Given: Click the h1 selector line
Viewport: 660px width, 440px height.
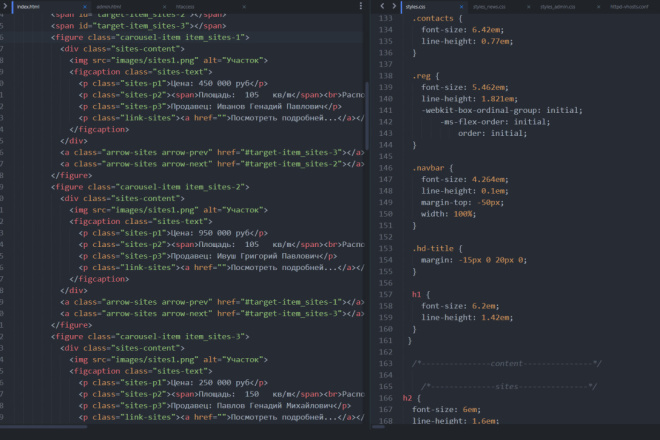Looking at the screenshot, I should pos(421,295).
